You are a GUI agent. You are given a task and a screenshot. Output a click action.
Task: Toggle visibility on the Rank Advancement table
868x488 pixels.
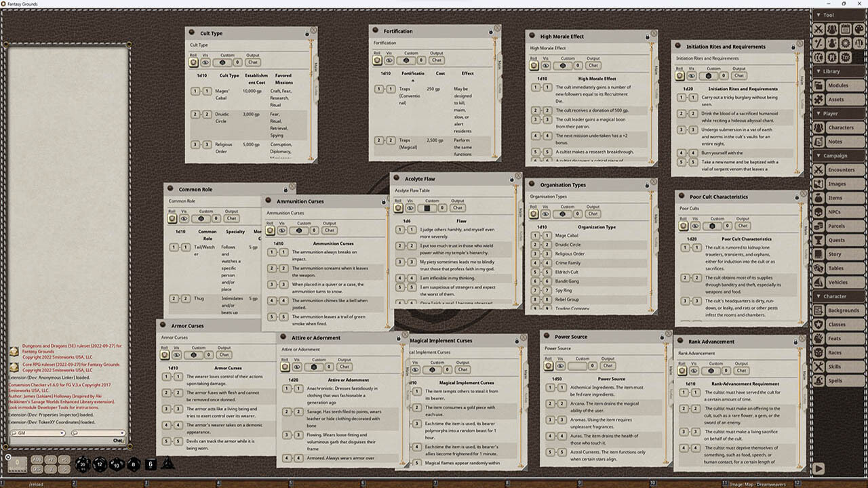click(694, 371)
